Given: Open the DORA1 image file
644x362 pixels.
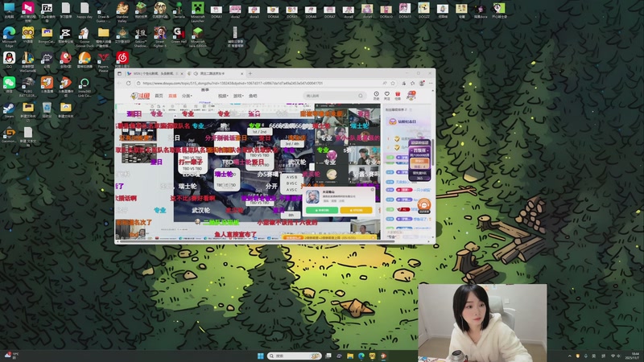Looking at the screenshot, I should tap(217, 11).
